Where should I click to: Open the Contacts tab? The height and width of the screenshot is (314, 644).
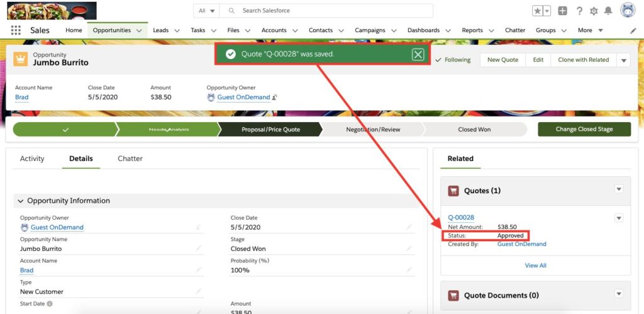pos(321,30)
